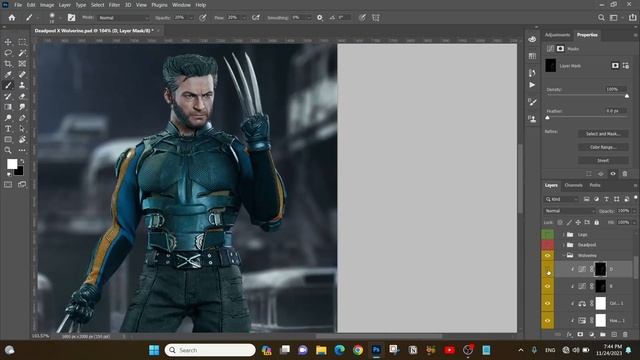Click the Select and Mask button
Screen dimensions: 640x360
coord(603,134)
